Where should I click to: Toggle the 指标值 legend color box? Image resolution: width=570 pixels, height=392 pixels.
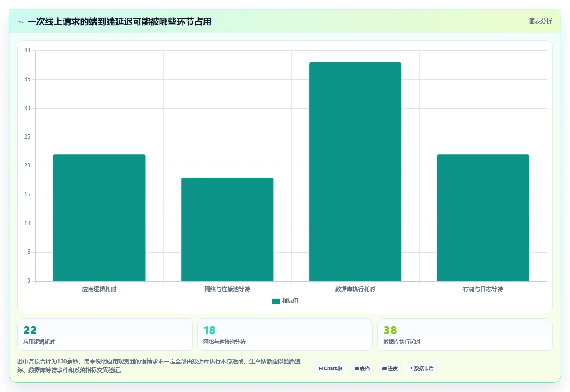pyautogui.click(x=276, y=301)
